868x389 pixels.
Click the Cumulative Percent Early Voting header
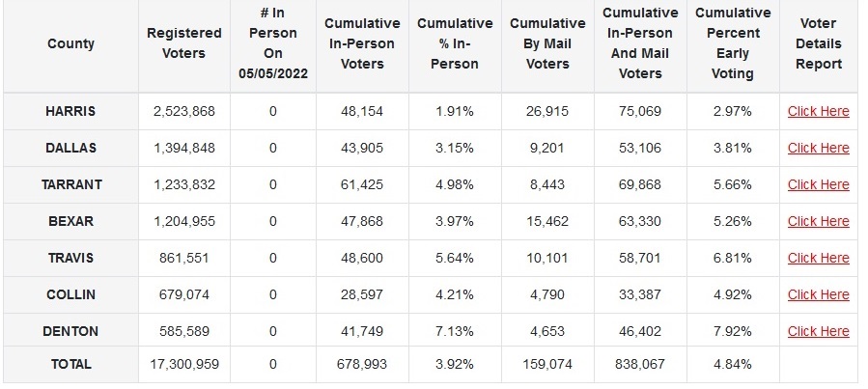tap(733, 43)
